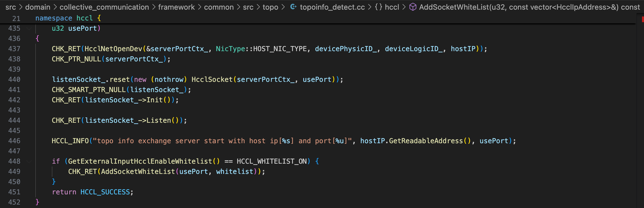Place cursor on HCCL_SUCCESS return value
This screenshot has width=644, height=208.
pos(106,192)
